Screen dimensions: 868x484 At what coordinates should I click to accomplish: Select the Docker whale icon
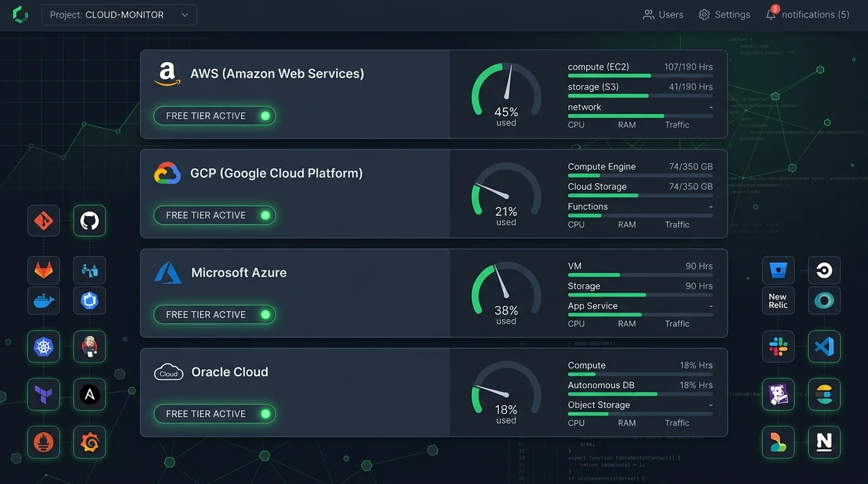(44, 301)
